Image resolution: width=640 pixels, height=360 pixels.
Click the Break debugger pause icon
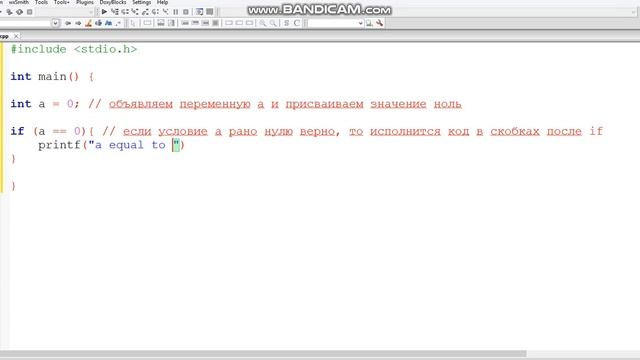click(176, 12)
